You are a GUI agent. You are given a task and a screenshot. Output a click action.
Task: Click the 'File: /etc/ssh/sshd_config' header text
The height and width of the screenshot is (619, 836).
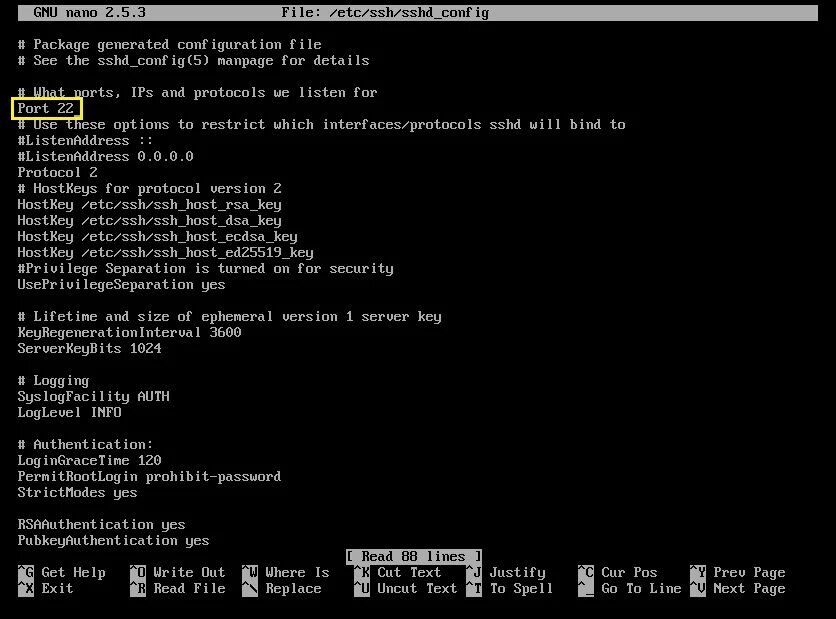[x=385, y=13]
